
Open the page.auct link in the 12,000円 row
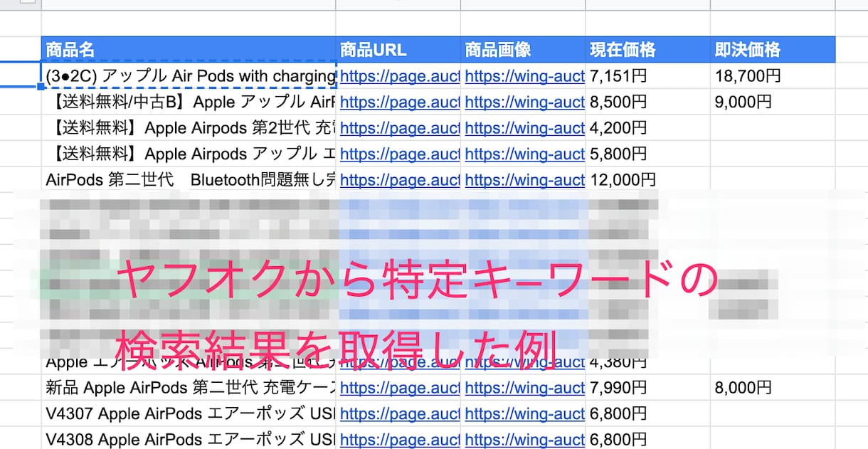(400, 180)
